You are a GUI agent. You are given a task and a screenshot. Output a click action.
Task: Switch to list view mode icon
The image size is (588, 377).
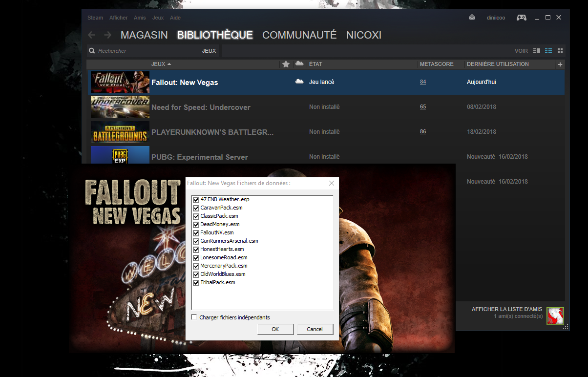tap(548, 51)
